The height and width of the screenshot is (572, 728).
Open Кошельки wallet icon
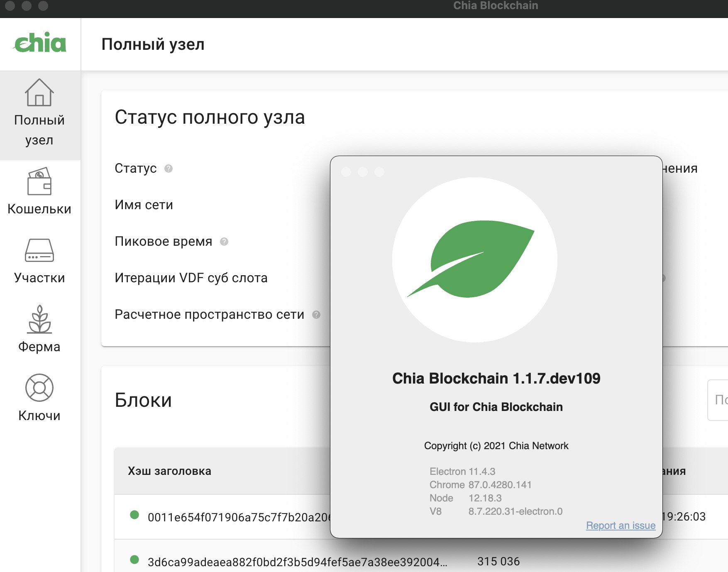point(39,181)
